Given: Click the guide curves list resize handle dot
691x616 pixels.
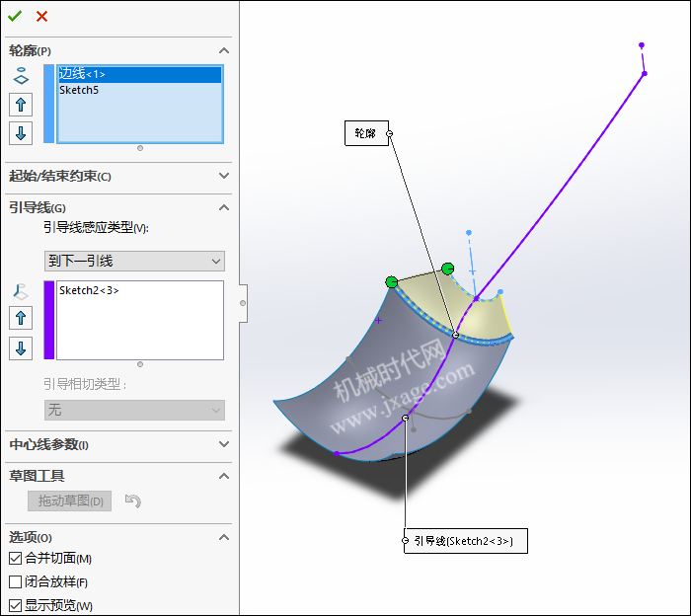Looking at the screenshot, I should pos(140,364).
